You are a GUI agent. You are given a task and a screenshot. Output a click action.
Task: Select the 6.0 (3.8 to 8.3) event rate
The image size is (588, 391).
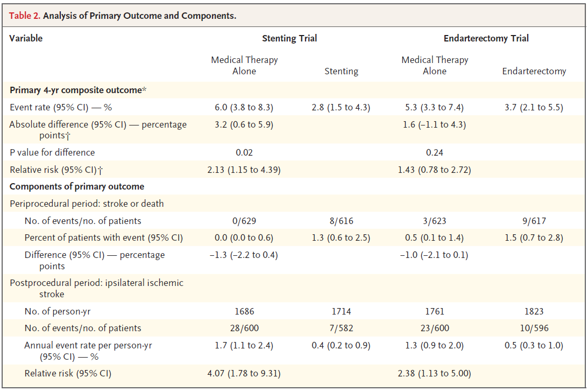tap(244, 107)
